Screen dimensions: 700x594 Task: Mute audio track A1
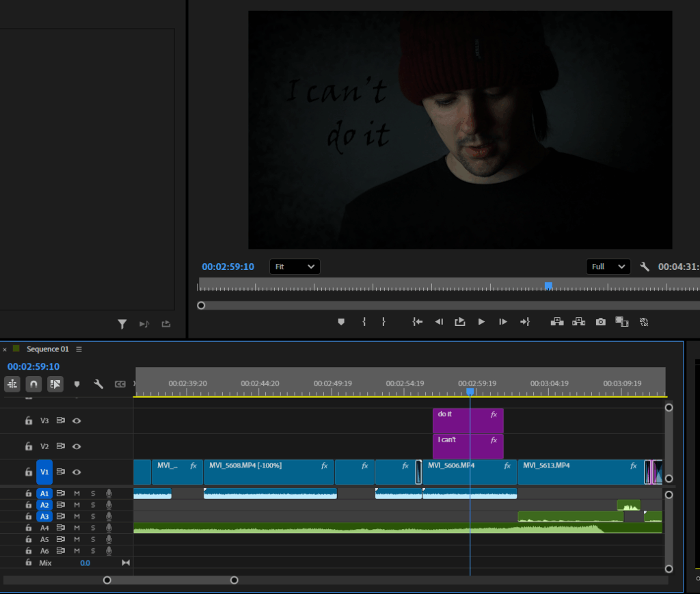[77, 494]
